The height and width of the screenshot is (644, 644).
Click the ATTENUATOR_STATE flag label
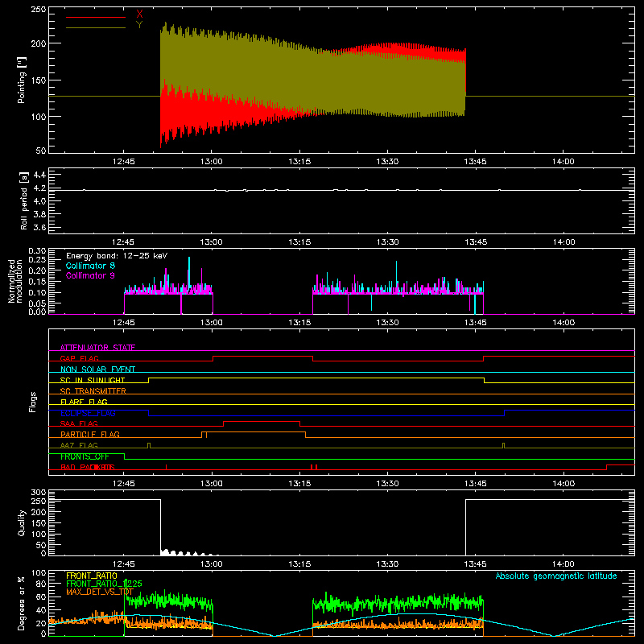(97, 348)
